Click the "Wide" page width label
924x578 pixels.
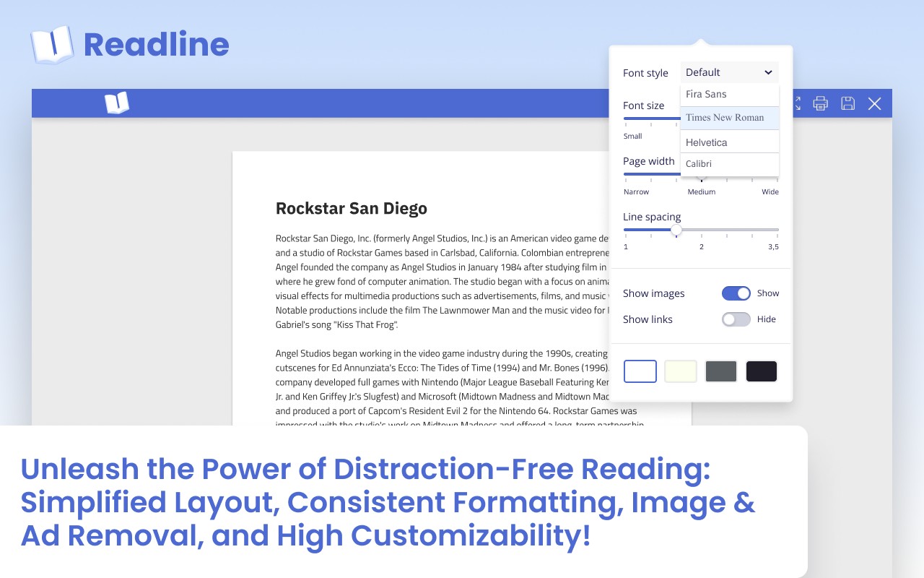(770, 191)
